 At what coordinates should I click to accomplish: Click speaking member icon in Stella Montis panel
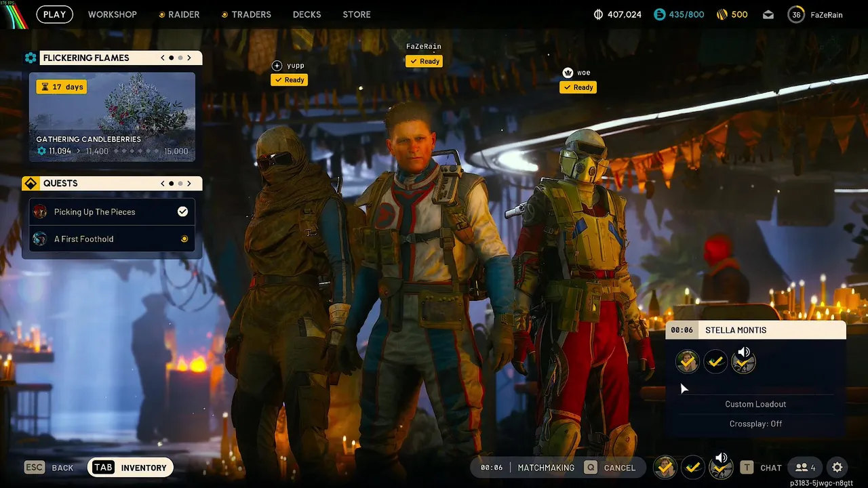(x=744, y=361)
